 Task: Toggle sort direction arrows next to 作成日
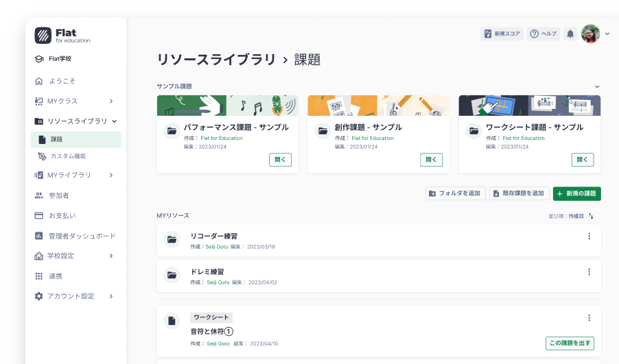[591, 216]
